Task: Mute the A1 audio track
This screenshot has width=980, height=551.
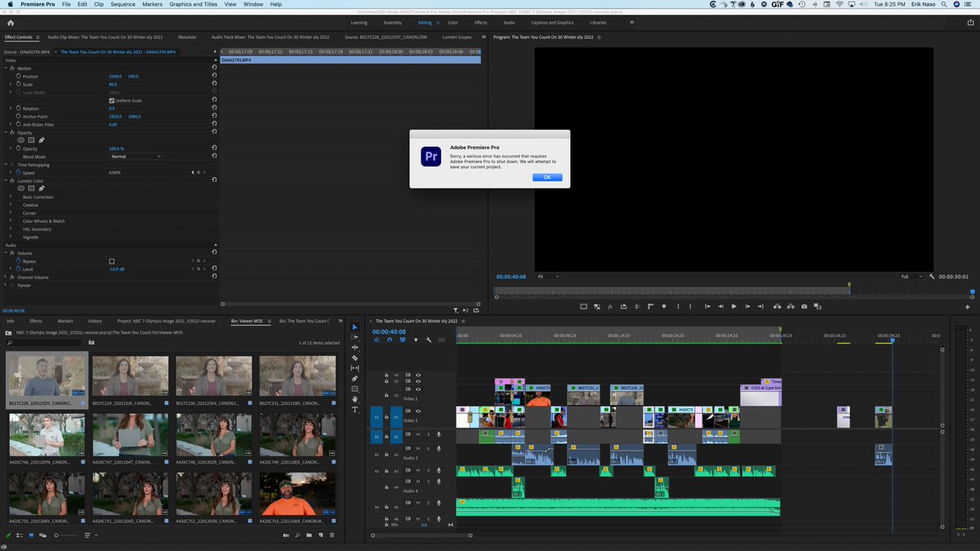Action: (x=419, y=434)
